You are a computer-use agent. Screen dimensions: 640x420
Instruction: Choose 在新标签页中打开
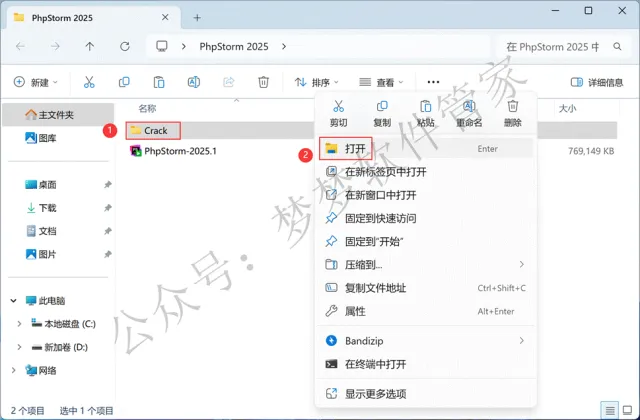coord(425,172)
